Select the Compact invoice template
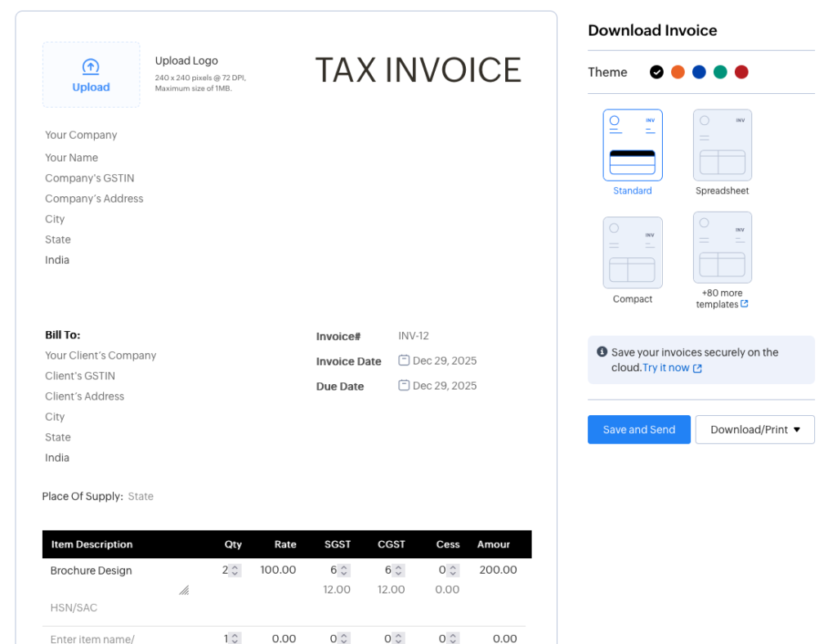 pos(632,252)
